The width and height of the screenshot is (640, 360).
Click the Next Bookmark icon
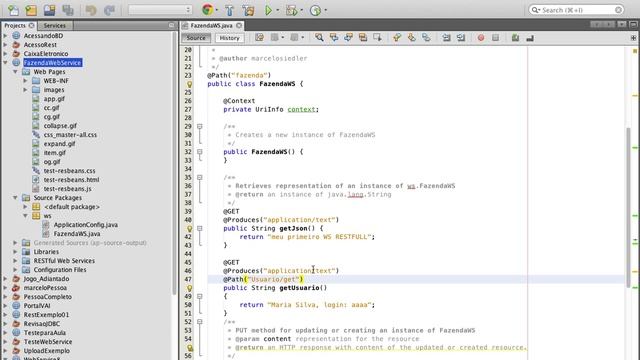point(411,38)
